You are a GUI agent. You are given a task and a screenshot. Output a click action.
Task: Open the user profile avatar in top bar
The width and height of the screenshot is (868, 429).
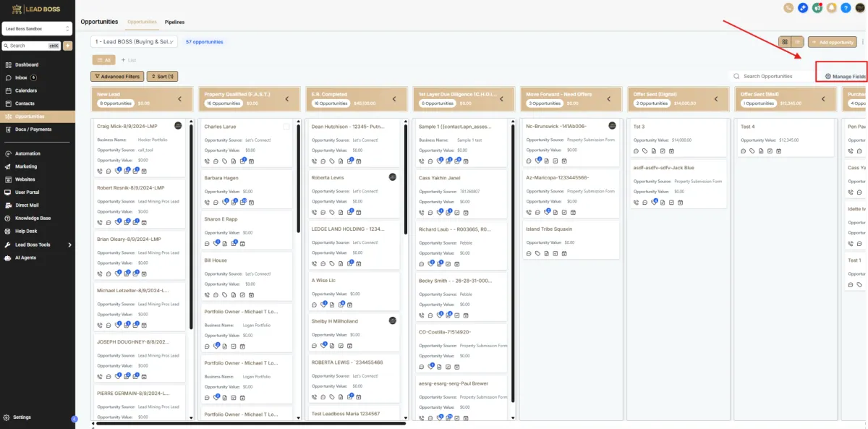860,8
